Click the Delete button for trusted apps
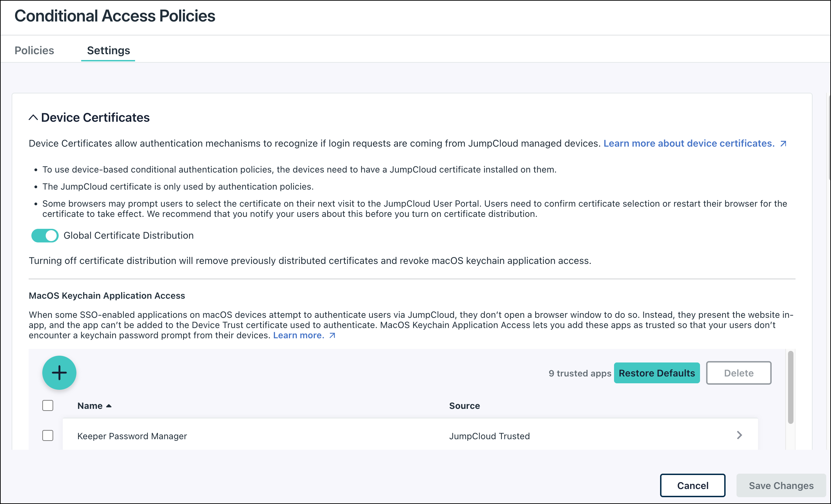 click(x=739, y=373)
